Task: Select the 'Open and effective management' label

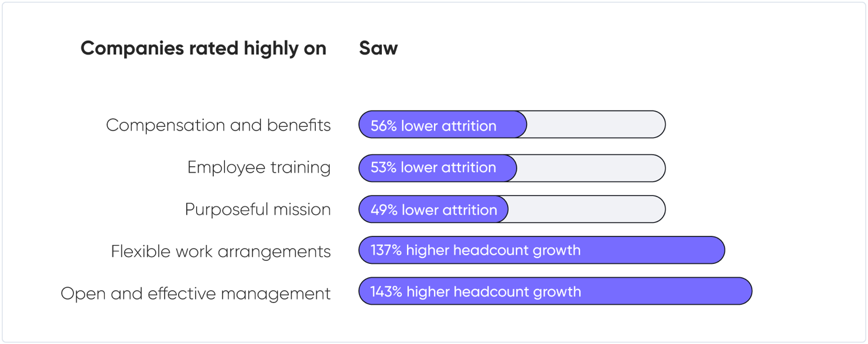Action: pos(196,293)
